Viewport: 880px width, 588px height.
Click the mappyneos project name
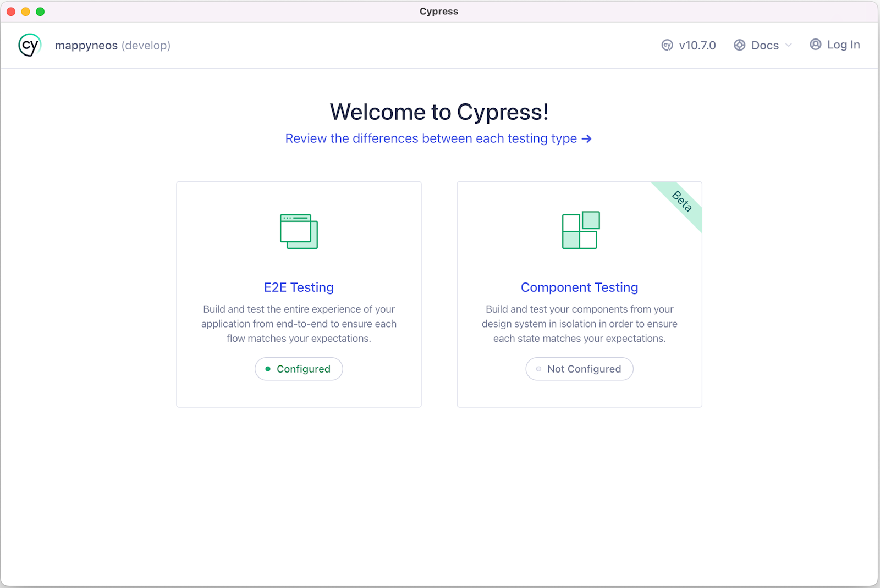point(86,46)
